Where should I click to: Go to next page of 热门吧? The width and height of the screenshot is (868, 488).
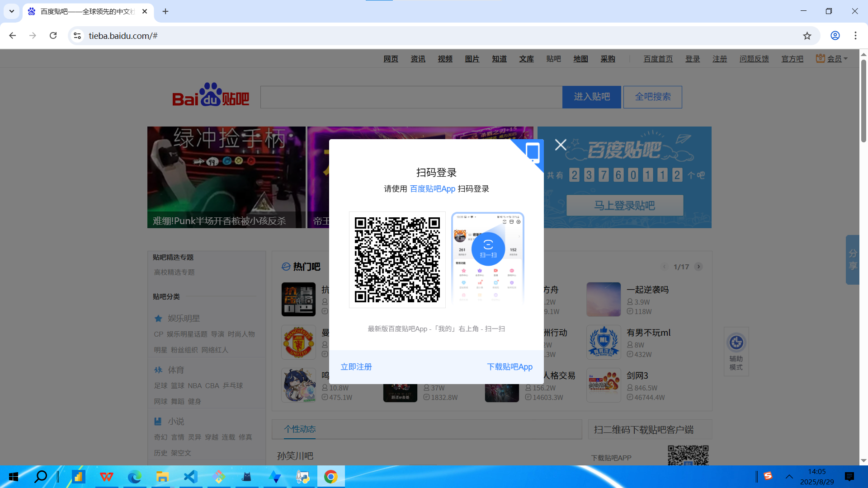[698, 267]
